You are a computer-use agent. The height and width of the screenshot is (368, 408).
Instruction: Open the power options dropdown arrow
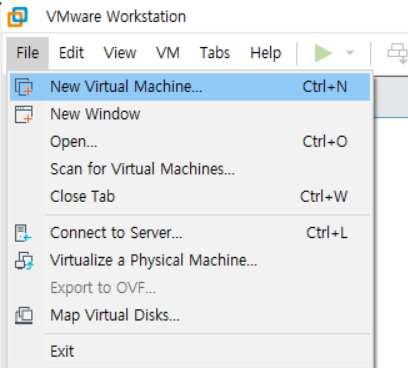point(350,53)
